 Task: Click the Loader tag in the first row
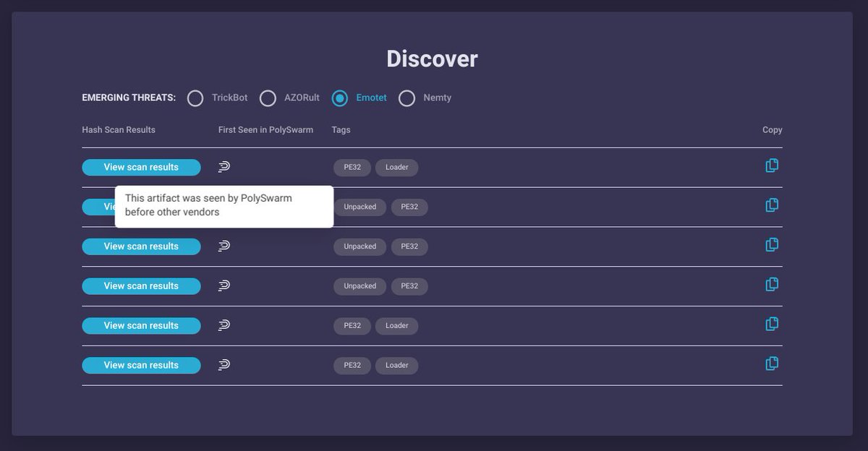[397, 168]
